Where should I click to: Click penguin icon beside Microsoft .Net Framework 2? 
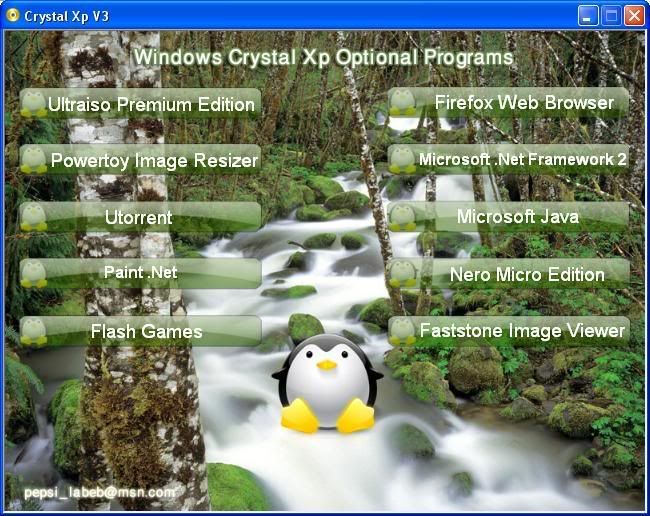point(402,160)
